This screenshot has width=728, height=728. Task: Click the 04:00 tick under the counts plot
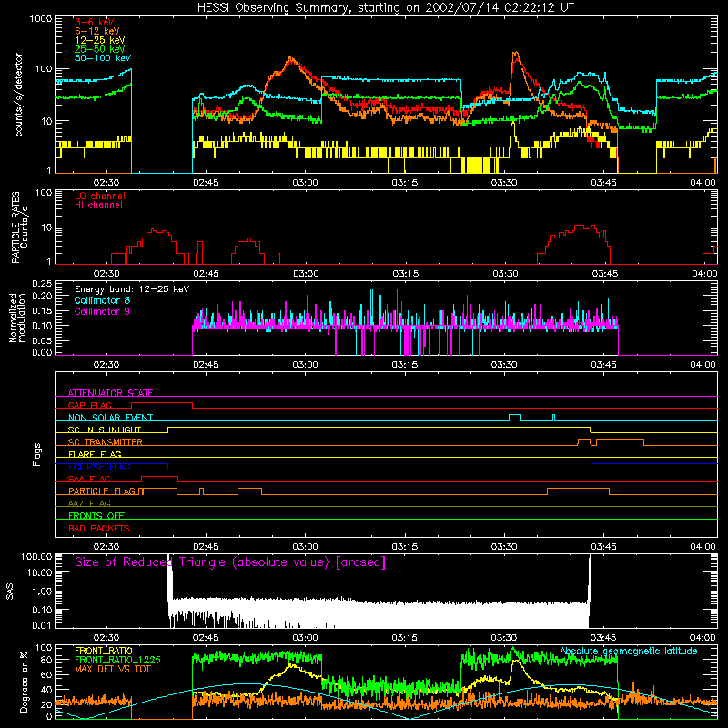click(x=703, y=183)
